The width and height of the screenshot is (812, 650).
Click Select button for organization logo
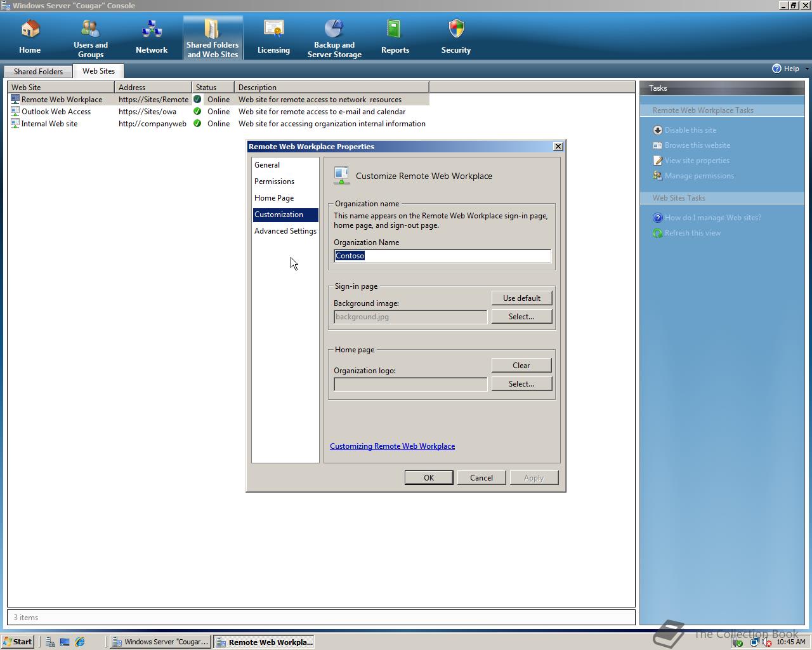tap(521, 383)
